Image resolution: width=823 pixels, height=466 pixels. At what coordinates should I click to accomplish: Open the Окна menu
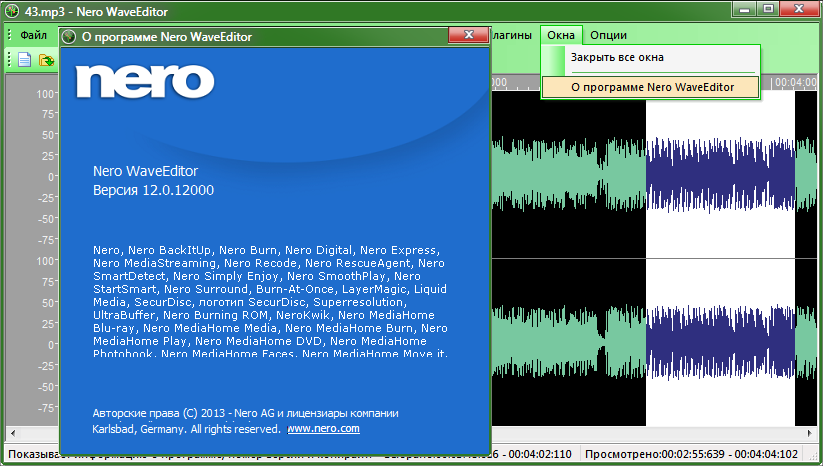[561, 35]
